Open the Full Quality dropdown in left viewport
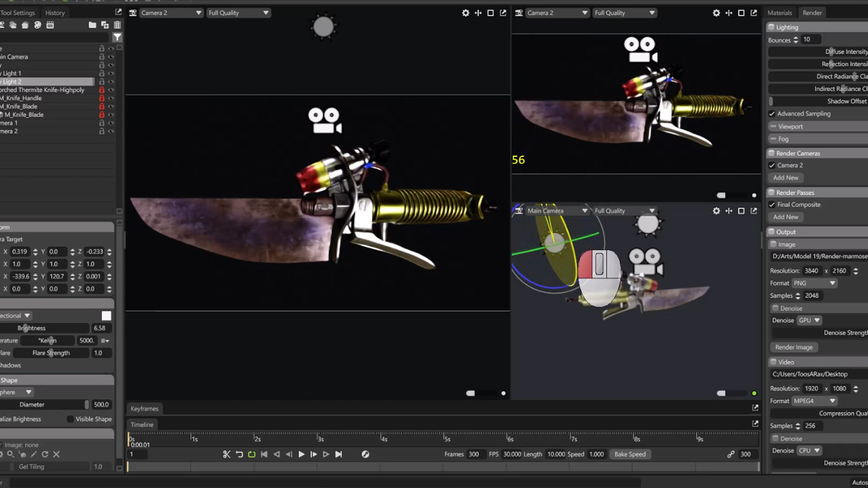 pos(238,13)
